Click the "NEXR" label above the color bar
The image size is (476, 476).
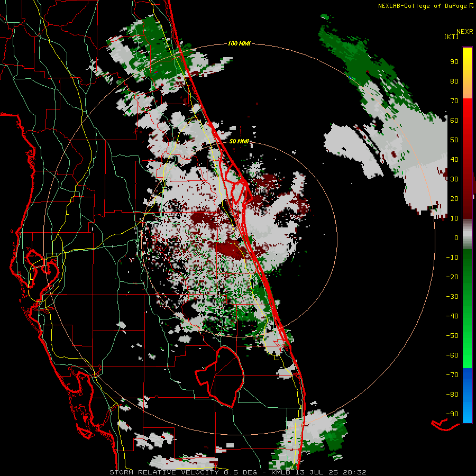click(465, 32)
